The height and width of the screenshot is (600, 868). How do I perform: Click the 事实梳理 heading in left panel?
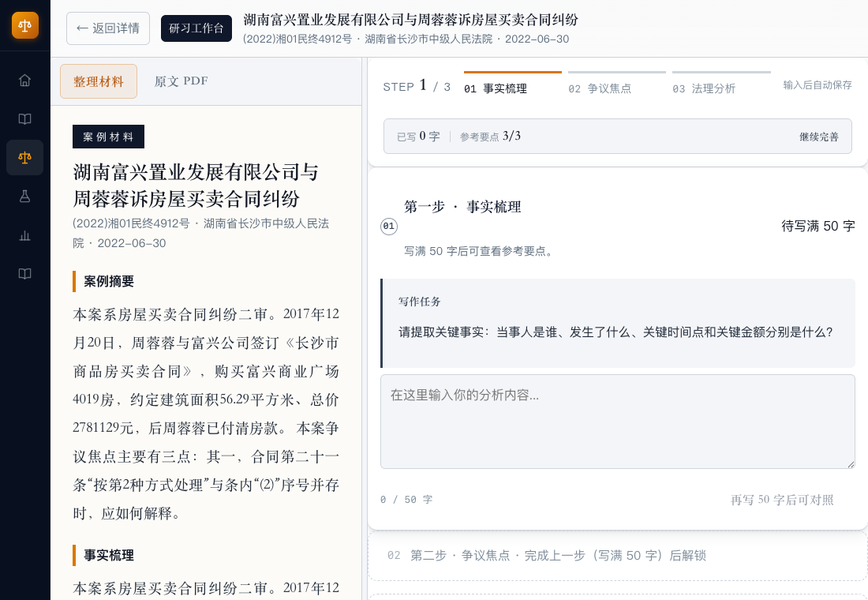point(109,555)
